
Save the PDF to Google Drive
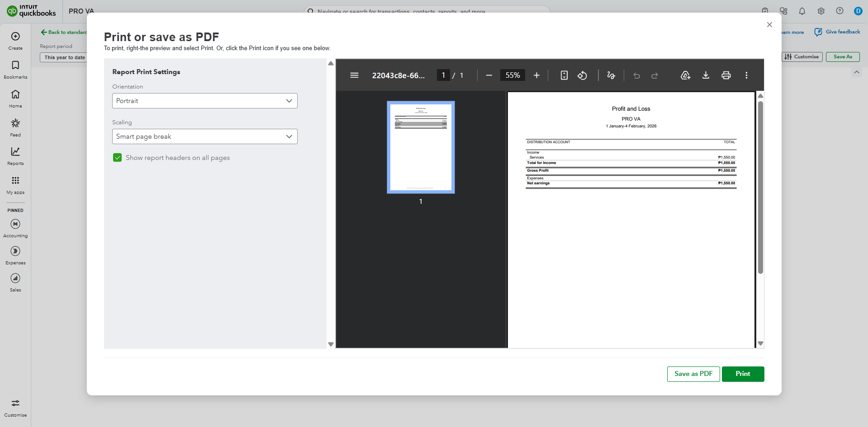click(x=685, y=75)
